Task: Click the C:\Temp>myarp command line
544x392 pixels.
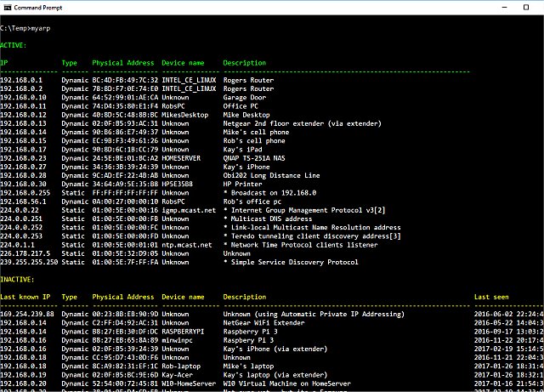Action: tap(24, 30)
